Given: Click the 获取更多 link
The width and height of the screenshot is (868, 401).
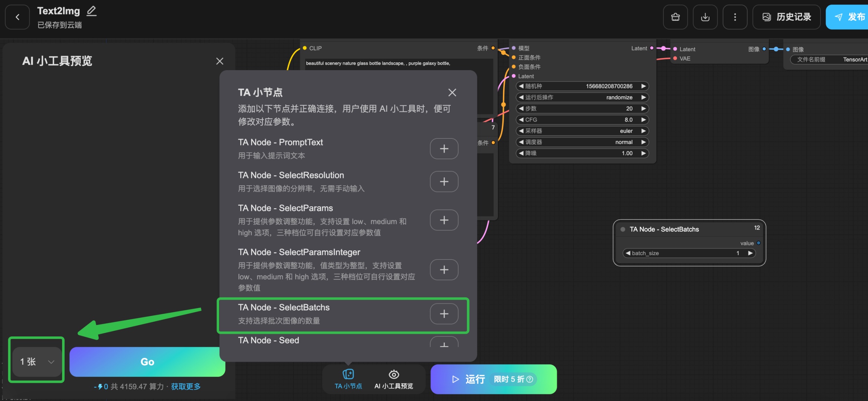Looking at the screenshot, I should [186, 387].
